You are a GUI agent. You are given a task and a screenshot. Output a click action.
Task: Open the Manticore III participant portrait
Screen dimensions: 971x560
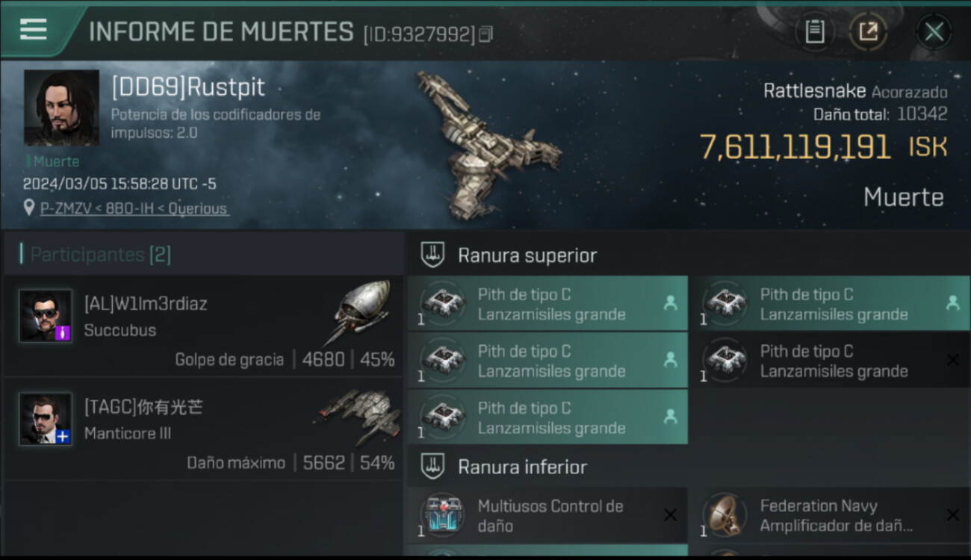point(46,419)
